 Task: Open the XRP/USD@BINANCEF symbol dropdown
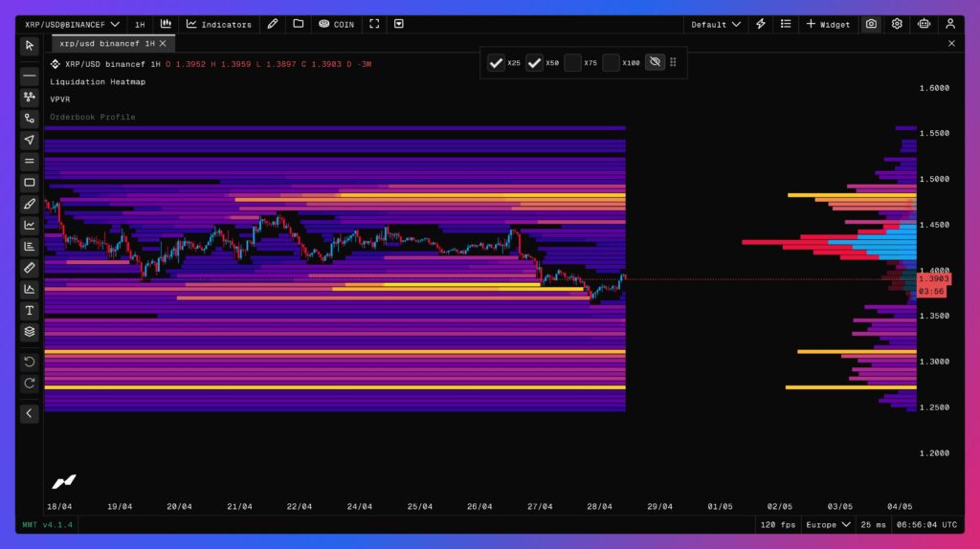(73, 24)
